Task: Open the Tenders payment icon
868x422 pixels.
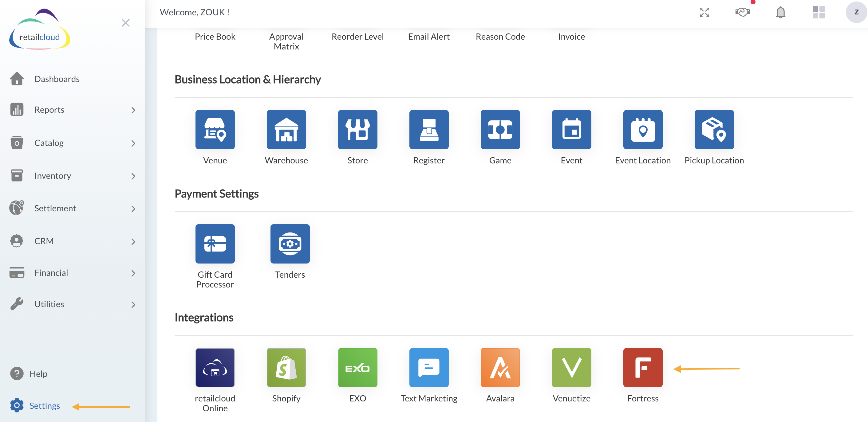Action: click(290, 244)
